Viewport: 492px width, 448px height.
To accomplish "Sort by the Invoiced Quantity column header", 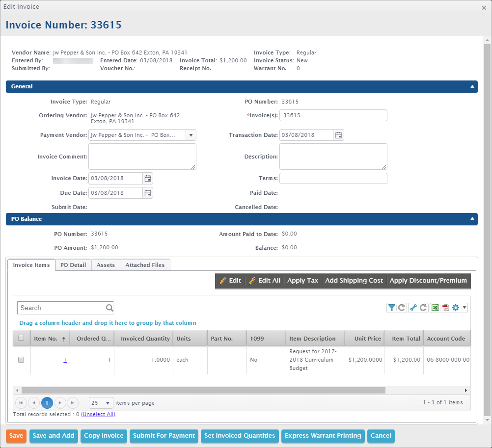I will click(144, 338).
